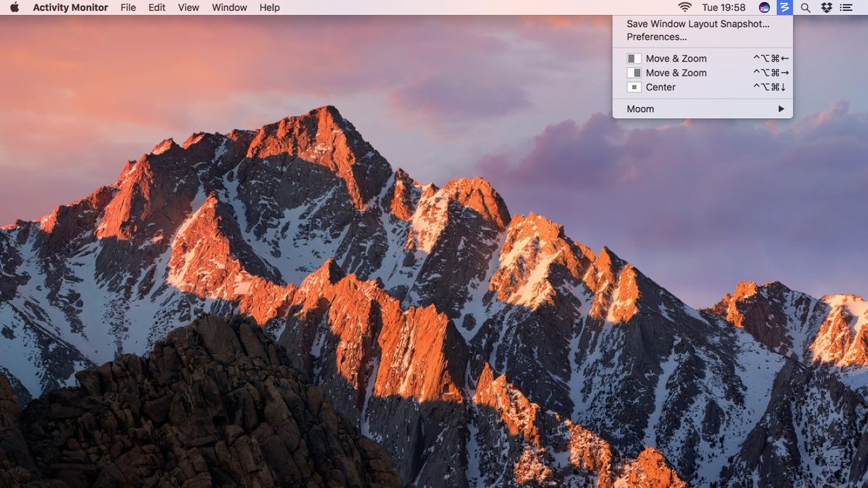
Task: Open the Window menu
Action: (x=229, y=7)
